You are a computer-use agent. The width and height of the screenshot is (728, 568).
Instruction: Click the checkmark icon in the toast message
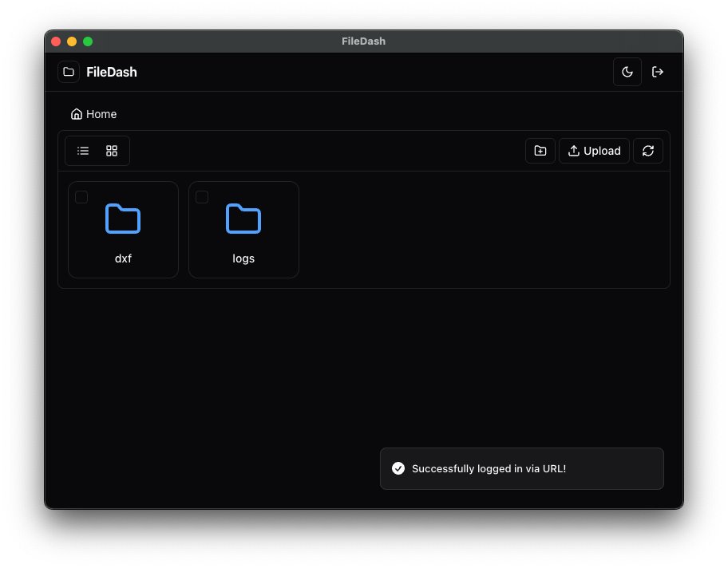pos(398,468)
